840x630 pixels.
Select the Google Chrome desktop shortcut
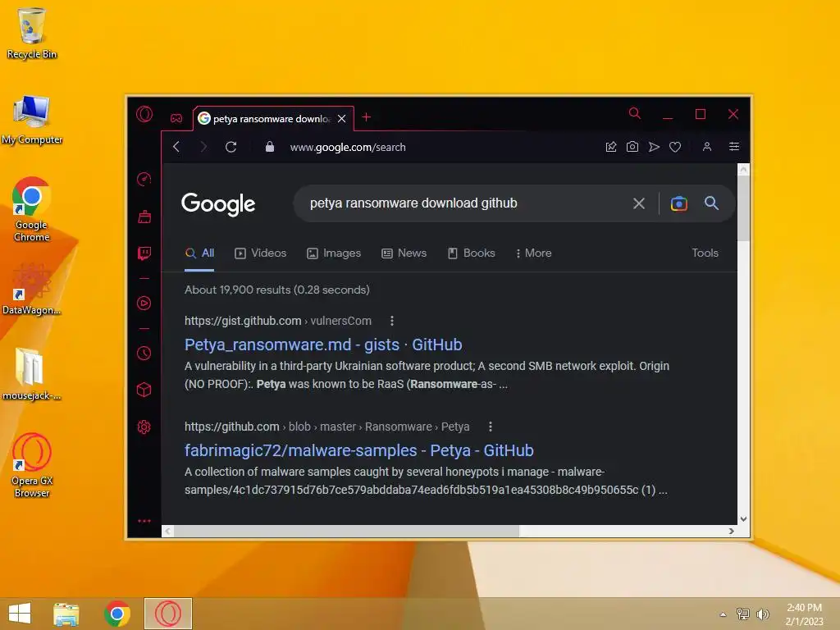tap(32, 209)
